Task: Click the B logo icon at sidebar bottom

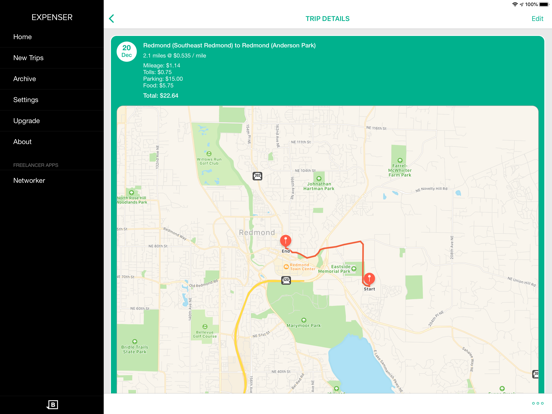Action: (52, 404)
